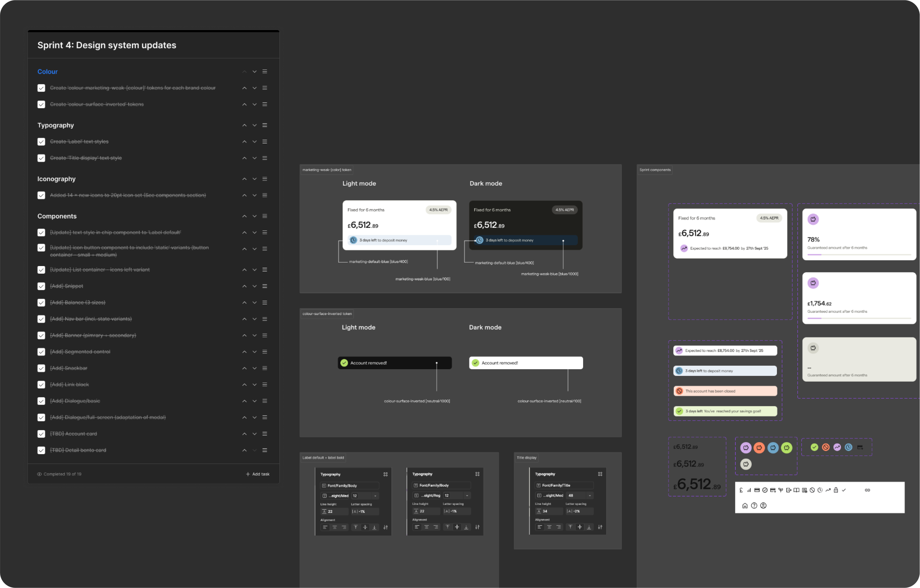Select the beige piggy bank avatar

coord(746,464)
